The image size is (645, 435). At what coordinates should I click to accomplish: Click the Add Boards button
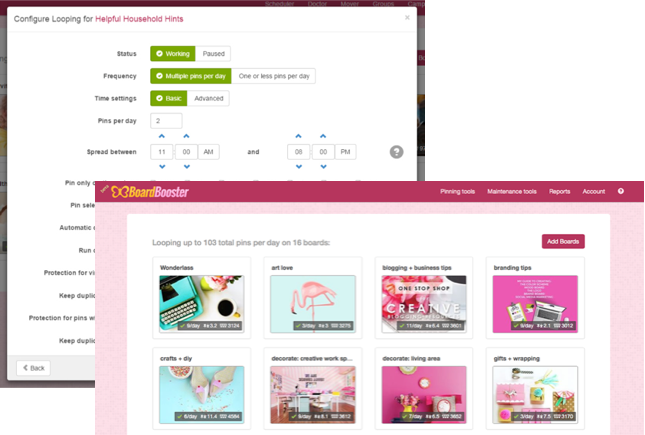tap(563, 242)
